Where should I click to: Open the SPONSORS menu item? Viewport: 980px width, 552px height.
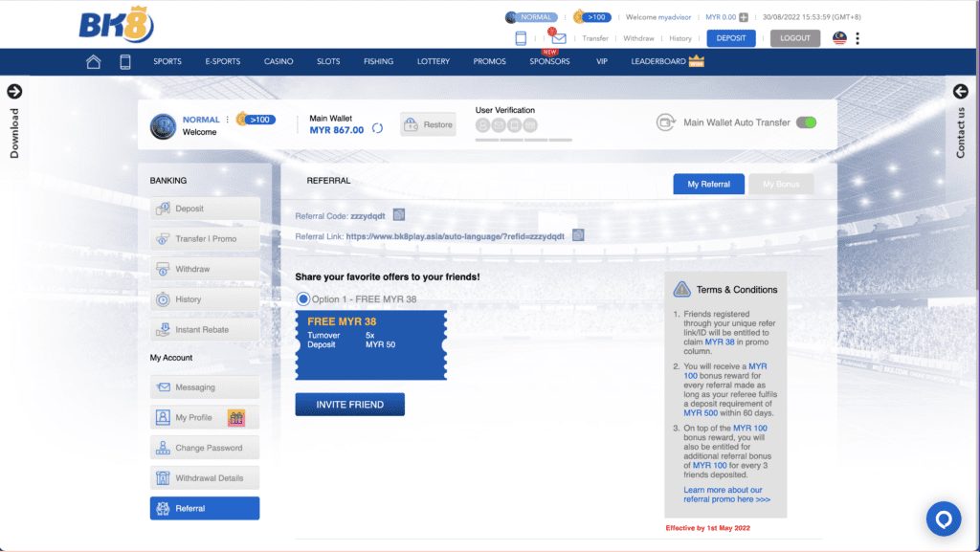[549, 62]
